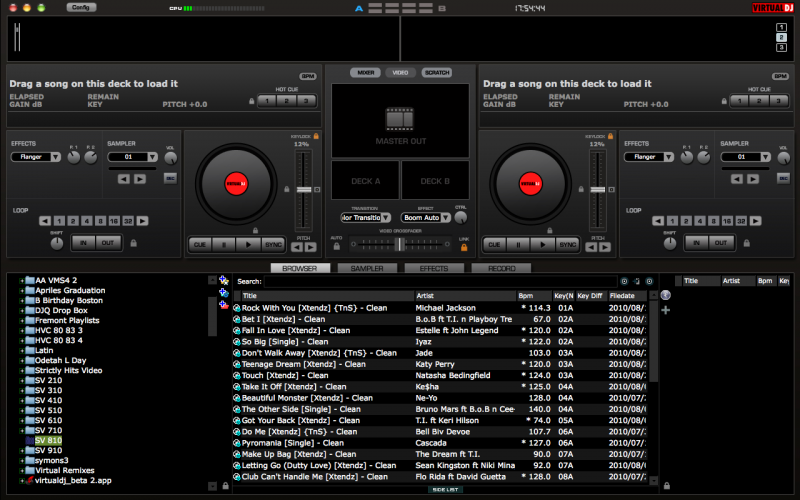The height and width of the screenshot is (500, 800).
Task: Select the SCRATCH panel tab
Action: tap(437, 73)
